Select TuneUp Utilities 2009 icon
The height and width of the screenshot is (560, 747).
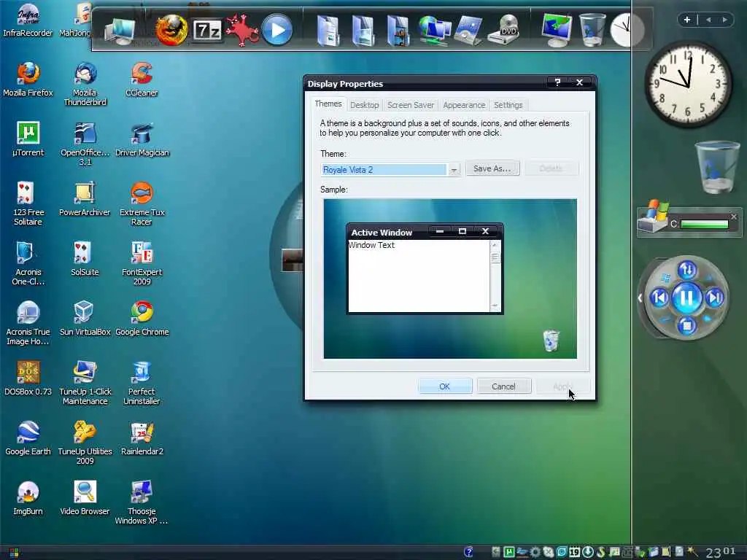(85, 443)
